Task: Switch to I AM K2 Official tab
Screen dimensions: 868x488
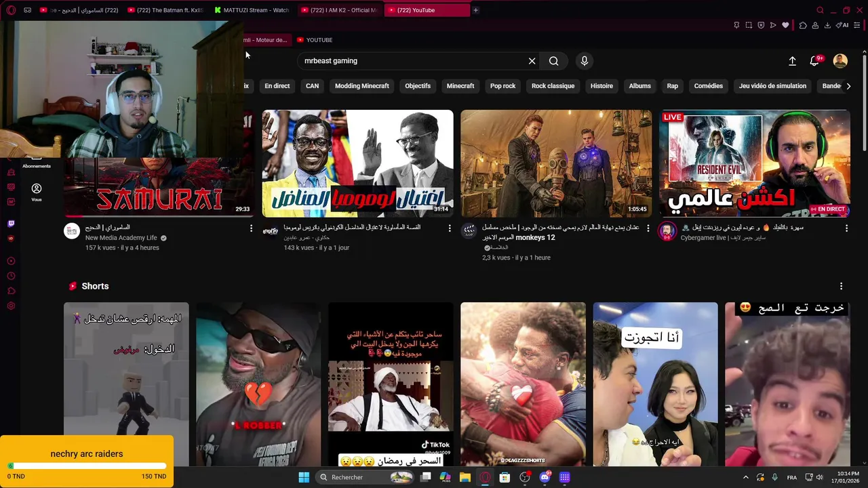Action: click(x=339, y=10)
